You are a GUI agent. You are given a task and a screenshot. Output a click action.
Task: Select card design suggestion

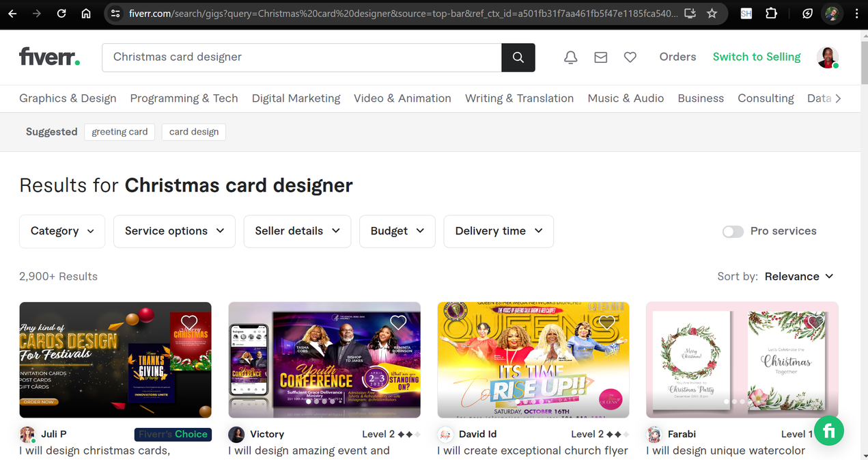(194, 132)
